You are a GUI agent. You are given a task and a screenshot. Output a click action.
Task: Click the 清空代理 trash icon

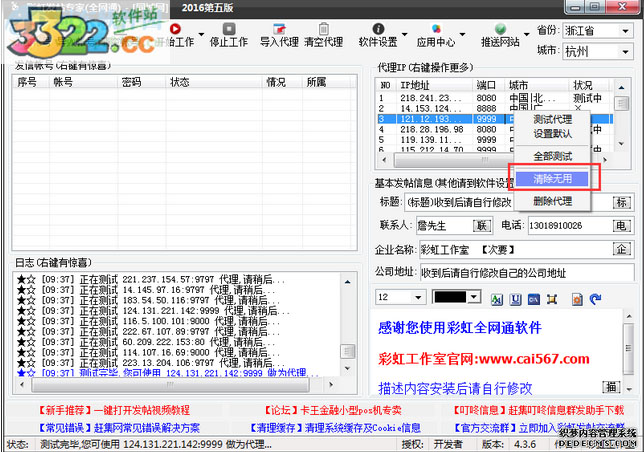coord(324,29)
